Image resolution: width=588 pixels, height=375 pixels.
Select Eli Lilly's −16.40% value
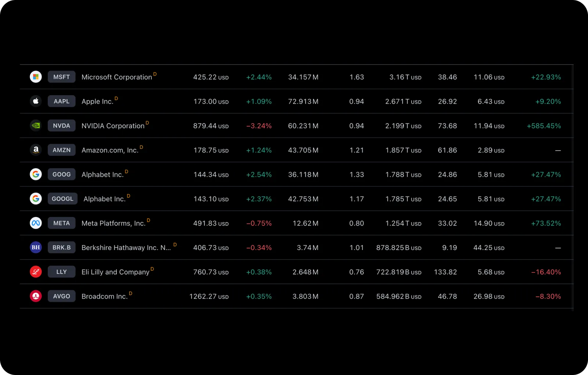546,272
